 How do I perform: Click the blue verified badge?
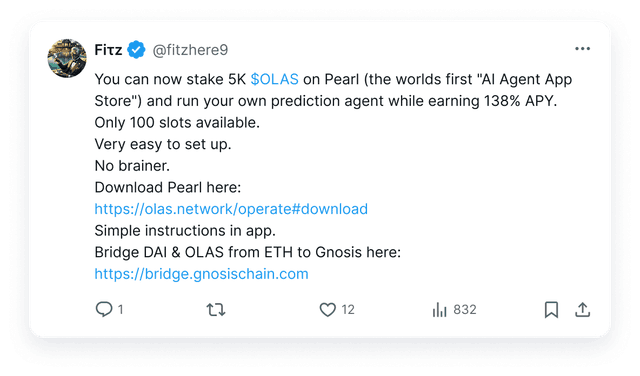(x=136, y=50)
